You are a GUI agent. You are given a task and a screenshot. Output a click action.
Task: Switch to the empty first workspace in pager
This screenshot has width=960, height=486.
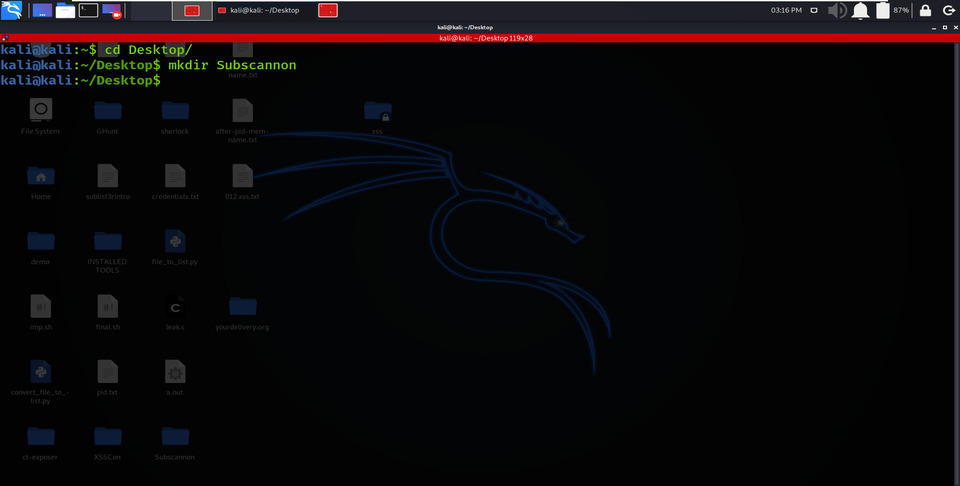pos(151,10)
